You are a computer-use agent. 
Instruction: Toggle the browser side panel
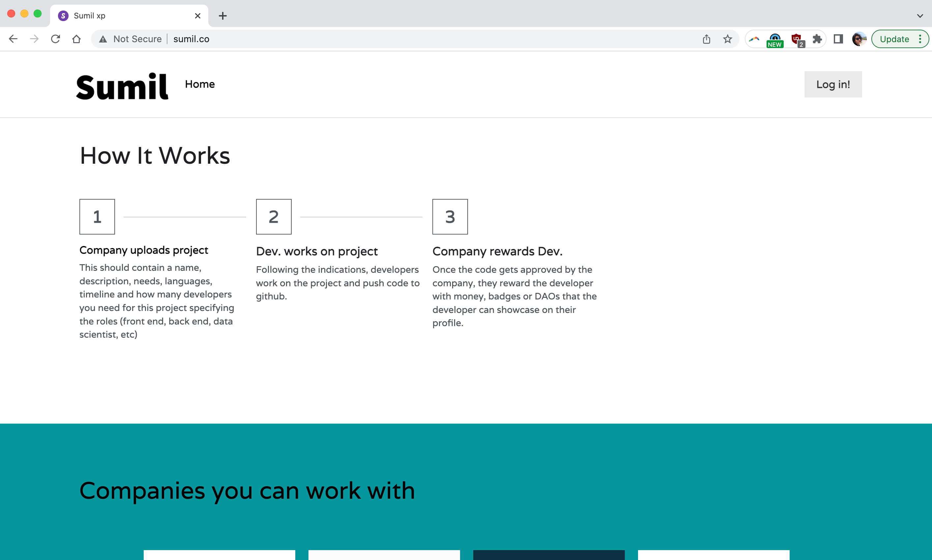tap(838, 39)
